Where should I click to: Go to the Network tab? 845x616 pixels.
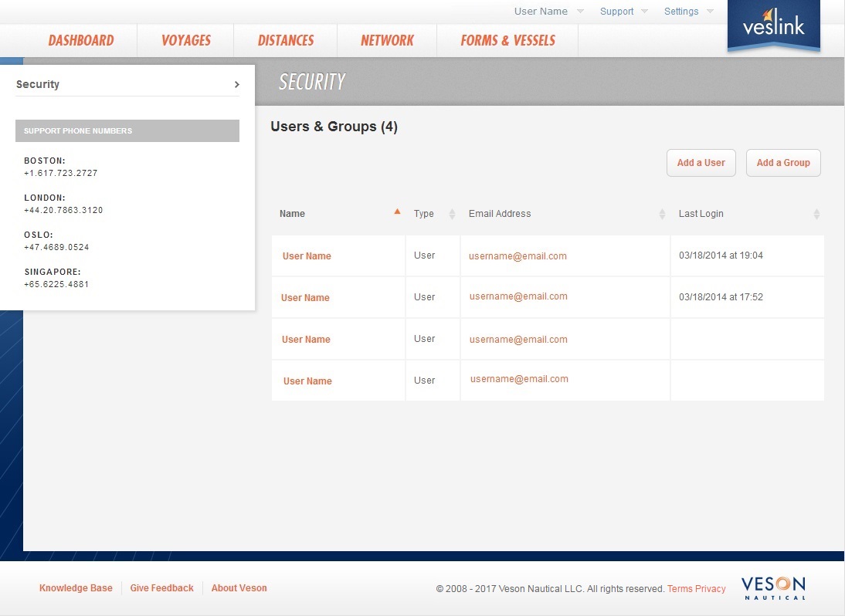(x=386, y=40)
